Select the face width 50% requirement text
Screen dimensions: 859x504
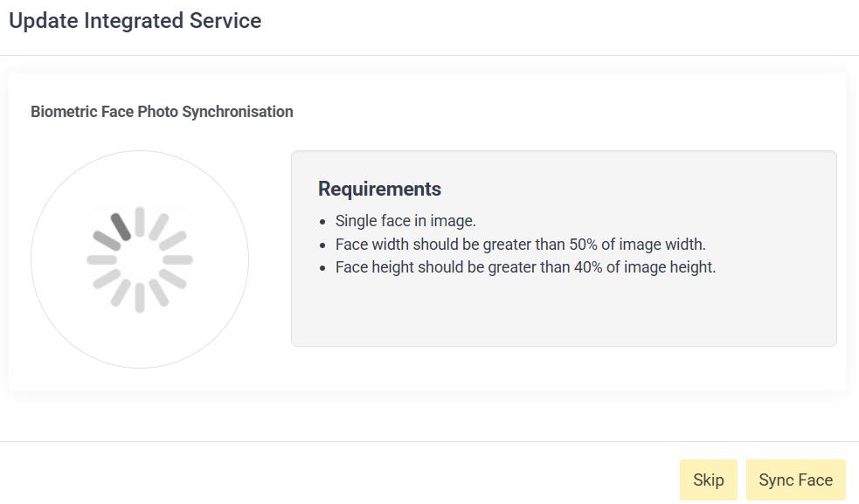point(520,245)
